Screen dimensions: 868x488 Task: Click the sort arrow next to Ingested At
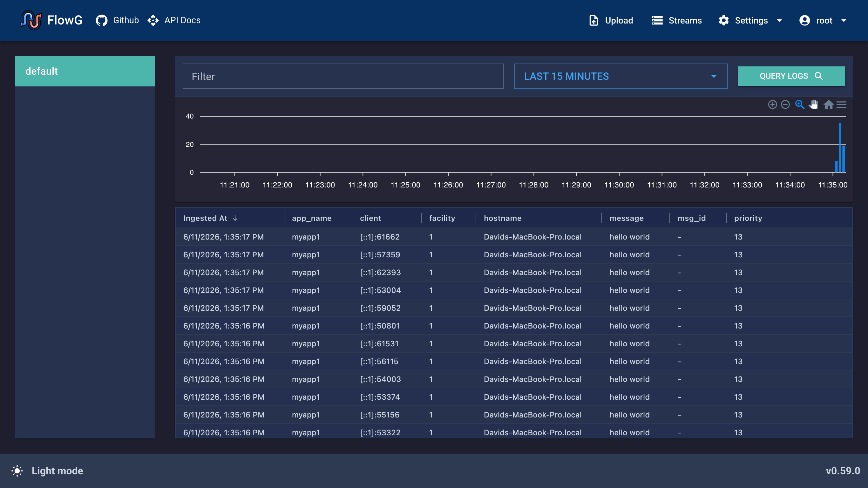235,218
